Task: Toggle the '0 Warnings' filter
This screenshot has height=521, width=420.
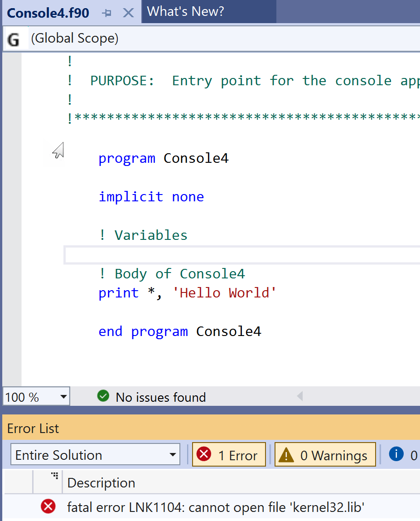Action: pos(325,454)
